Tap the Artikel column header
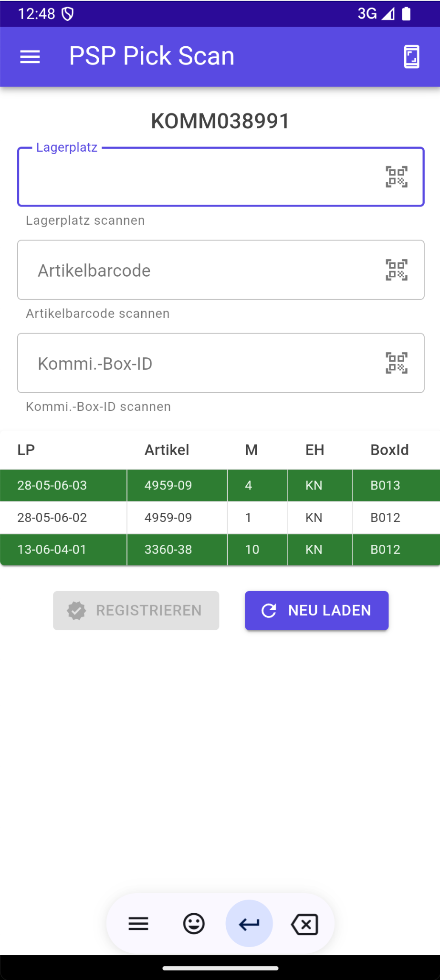440x980 pixels. pyautogui.click(x=167, y=450)
